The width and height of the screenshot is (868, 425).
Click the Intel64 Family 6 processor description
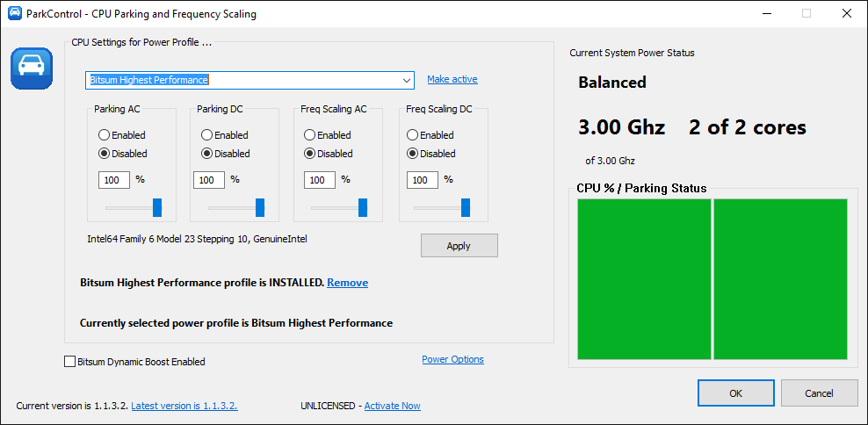(x=197, y=239)
